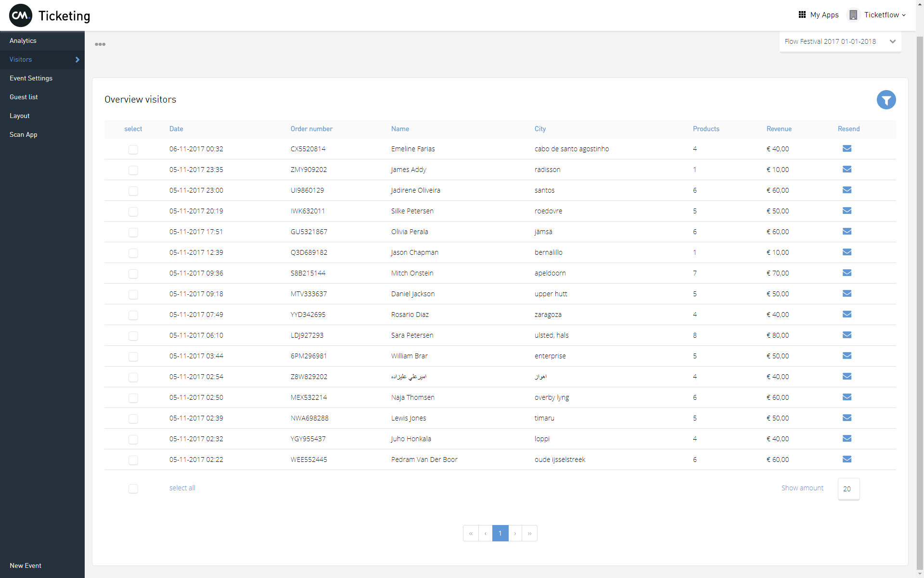
Task: Tick checkbox for Jadirene Oliveira row
Action: pos(133,191)
